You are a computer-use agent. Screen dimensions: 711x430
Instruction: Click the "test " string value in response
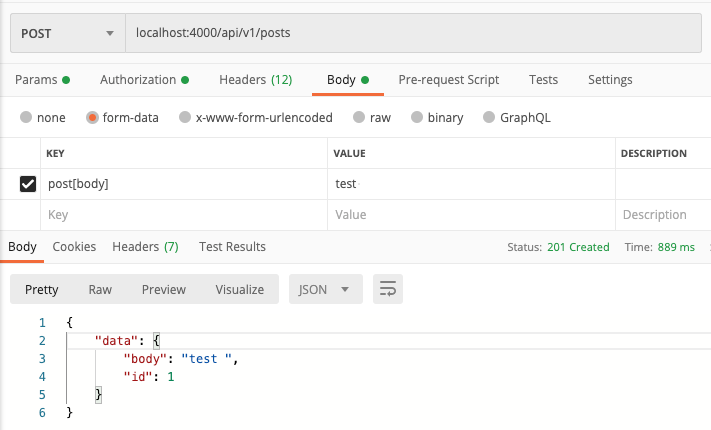click(x=206, y=359)
